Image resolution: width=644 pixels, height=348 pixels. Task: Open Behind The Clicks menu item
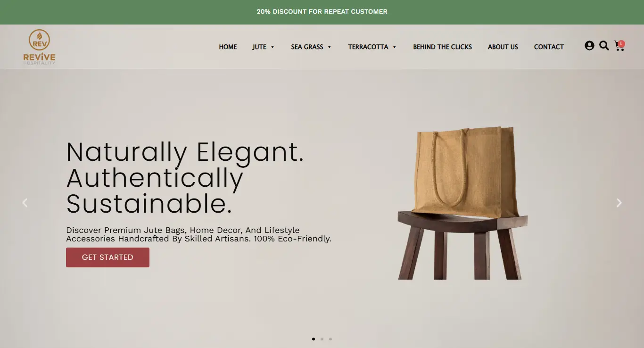pyautogui.click(x=442, y=47)
